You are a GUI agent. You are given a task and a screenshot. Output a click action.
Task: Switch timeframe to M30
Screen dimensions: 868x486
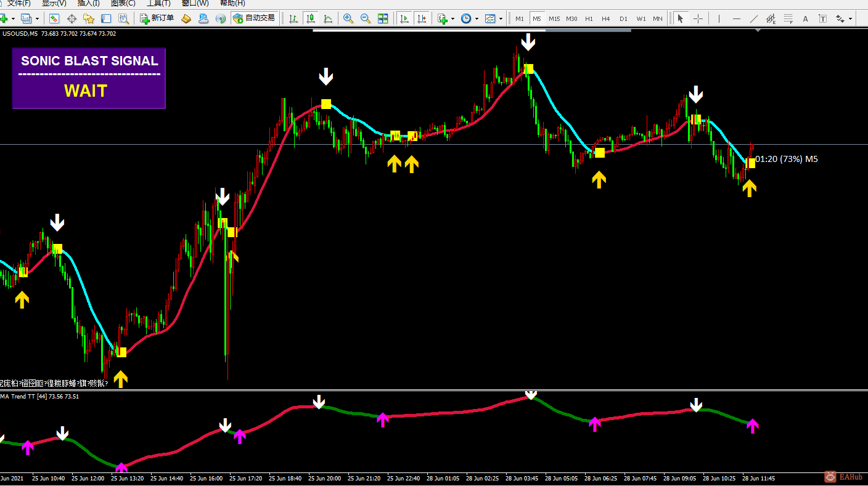point(572,18)
